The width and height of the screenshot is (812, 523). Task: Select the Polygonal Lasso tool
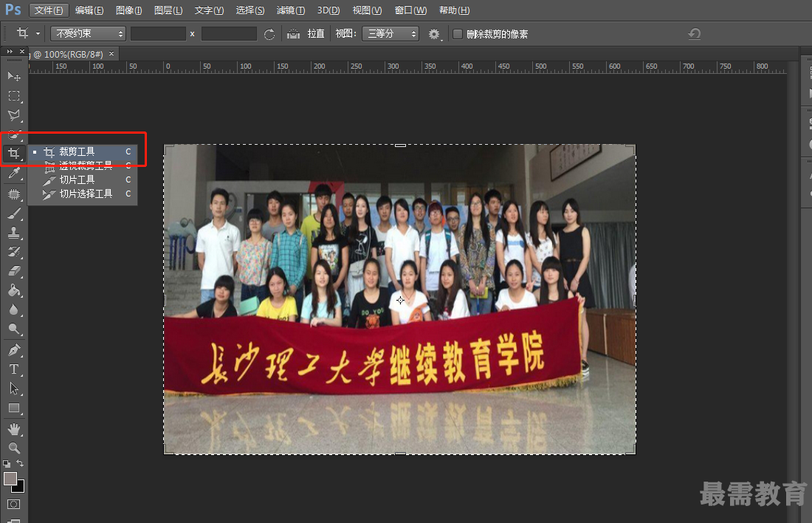[x=14, y=115]
